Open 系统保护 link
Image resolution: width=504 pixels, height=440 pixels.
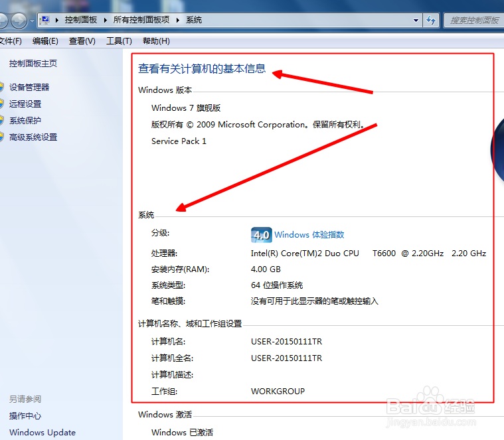click(x=25, y=121)
